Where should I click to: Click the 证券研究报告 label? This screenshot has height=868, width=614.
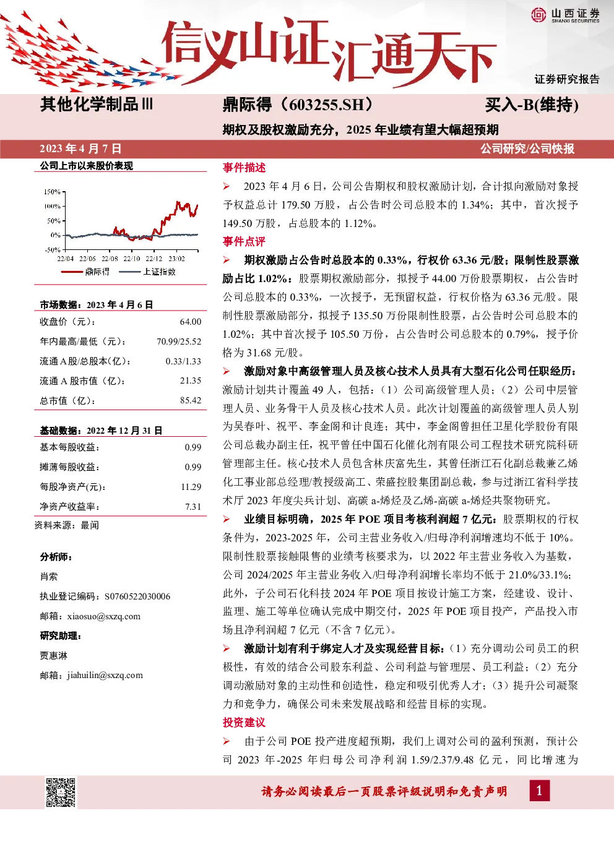click(x=567, y=79)
